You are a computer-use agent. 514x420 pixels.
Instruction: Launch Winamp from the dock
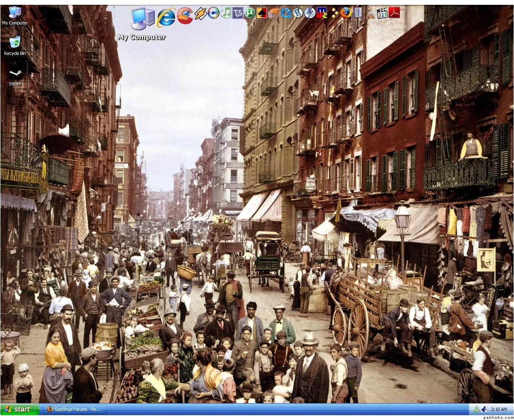coord(200,14)
